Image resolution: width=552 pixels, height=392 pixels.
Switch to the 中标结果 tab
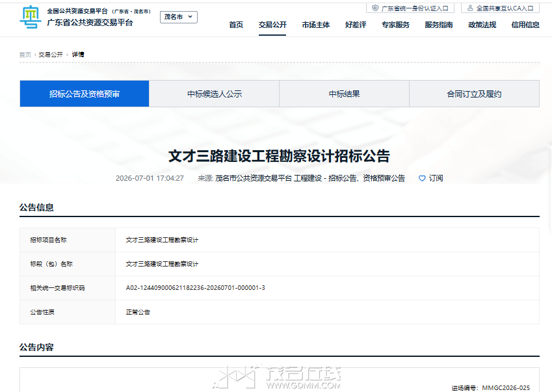tap(345, 94)
